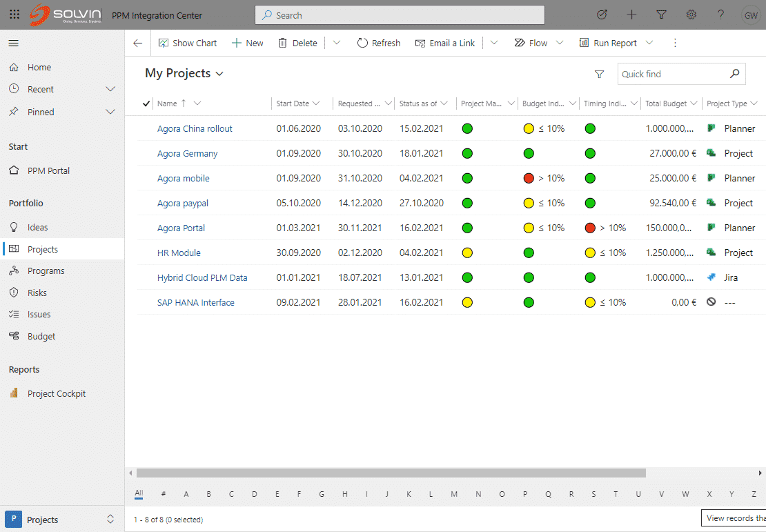Filter records by letter A
The width and height of the screenshot is (766, 532).
click(186, 494)
